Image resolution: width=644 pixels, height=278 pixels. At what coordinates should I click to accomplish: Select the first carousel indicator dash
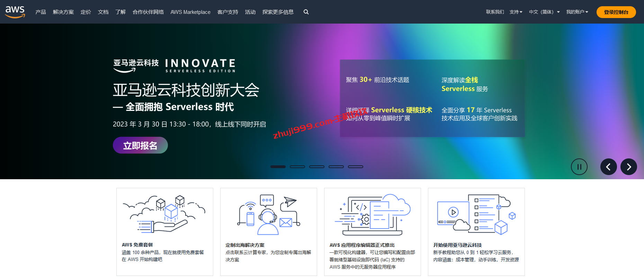pyautogui.click(x=278, y=167)
